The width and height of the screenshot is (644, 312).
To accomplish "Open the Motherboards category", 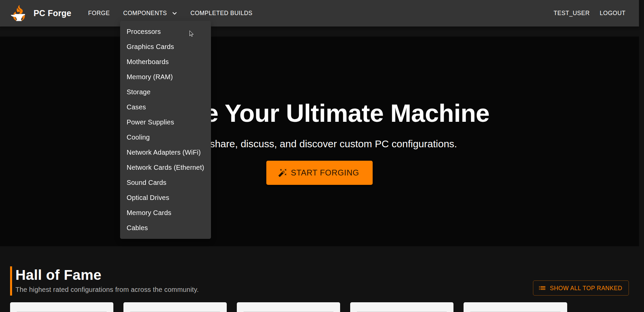I will click(148, 62).
